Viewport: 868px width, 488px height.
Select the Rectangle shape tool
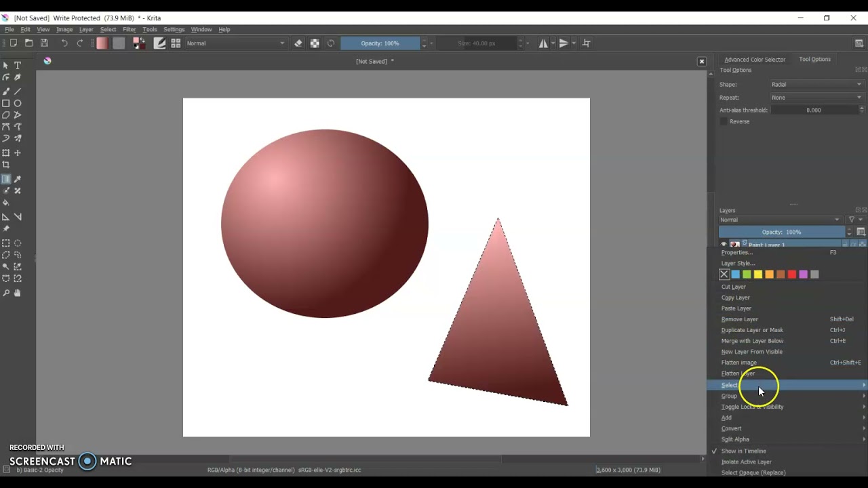pyautogui.click(x=6, y=104)
